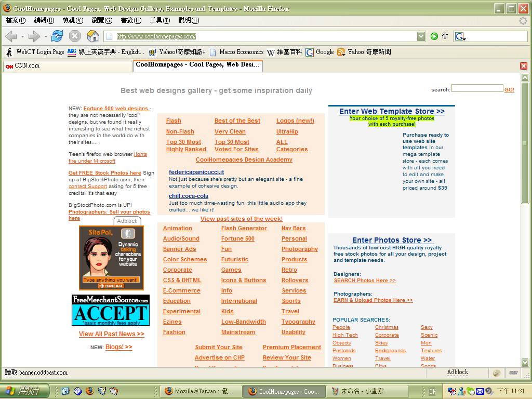This screenshot has height=399, width=532.
Task: Open the 書籤(B) Bookmarks menu
Action: click(x=131, y=20)
